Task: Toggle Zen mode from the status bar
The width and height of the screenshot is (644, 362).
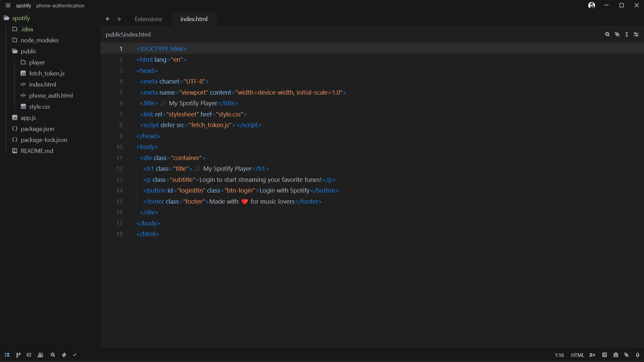Action: click(593, 355)
